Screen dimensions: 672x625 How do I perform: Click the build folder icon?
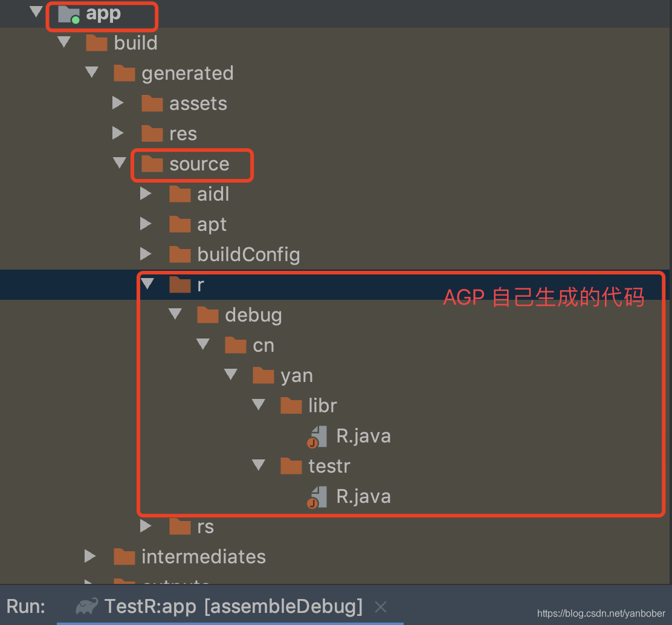click(x=97, y=44)
